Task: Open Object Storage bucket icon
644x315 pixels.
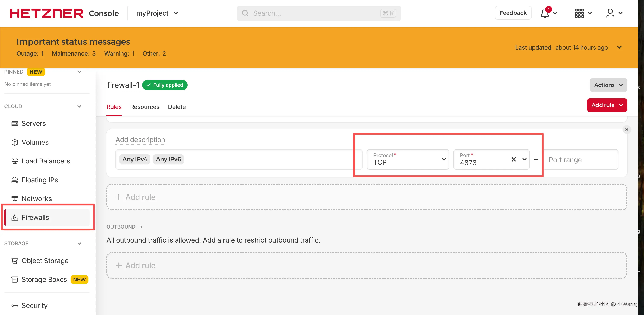Action: (15, 261)
